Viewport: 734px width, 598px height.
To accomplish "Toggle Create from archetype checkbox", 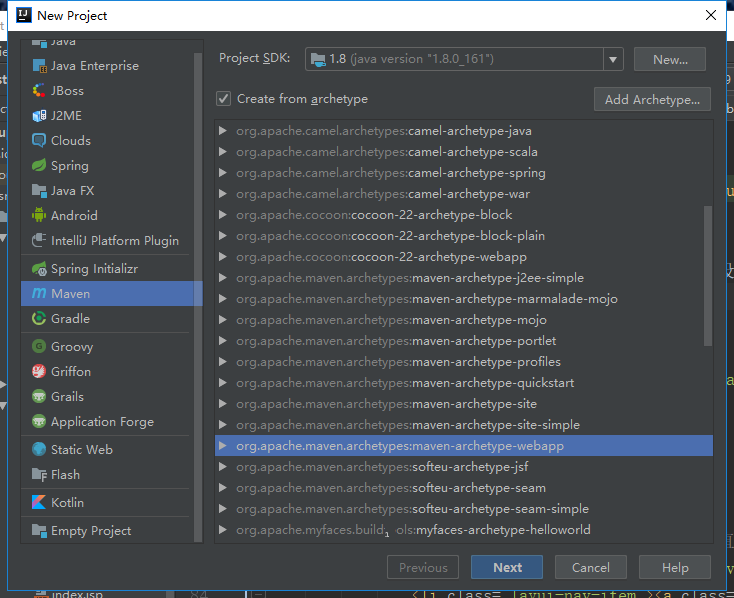I will tap(224, 99).
